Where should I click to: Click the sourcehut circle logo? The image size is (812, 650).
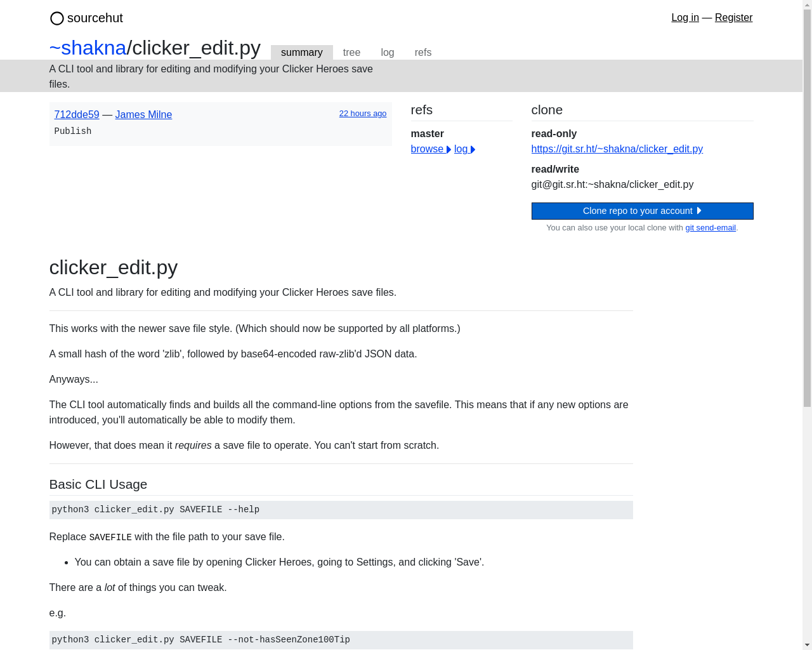click(x=56, y=18)
